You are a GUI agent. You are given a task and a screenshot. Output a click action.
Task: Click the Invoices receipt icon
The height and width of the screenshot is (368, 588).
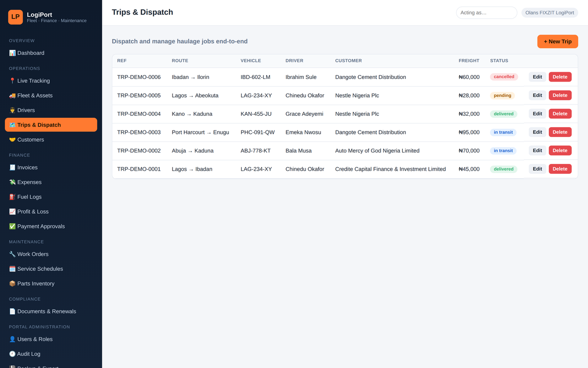point(12,168)
